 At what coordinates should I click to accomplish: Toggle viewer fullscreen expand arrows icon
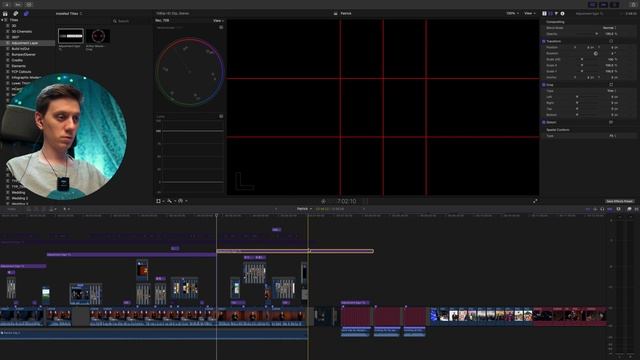pos(535,201)
